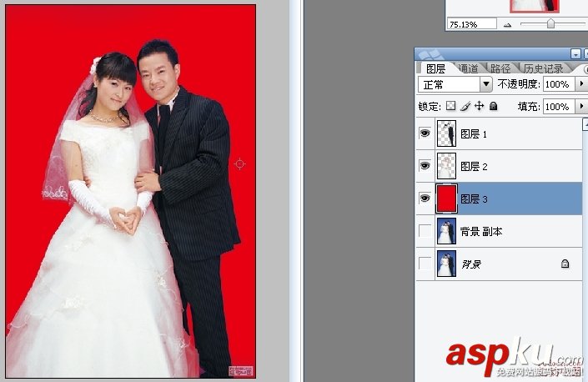Select the layer named 图层 1

[474, 133]
